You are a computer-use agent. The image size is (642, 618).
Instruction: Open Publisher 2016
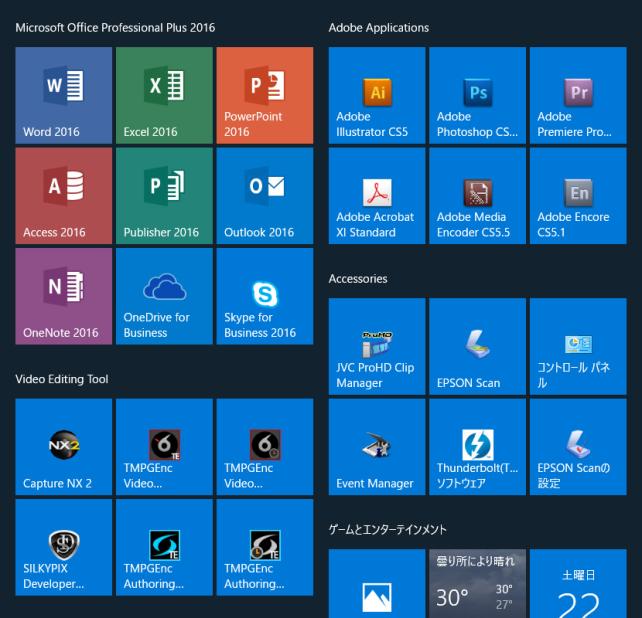coord(164,196)
